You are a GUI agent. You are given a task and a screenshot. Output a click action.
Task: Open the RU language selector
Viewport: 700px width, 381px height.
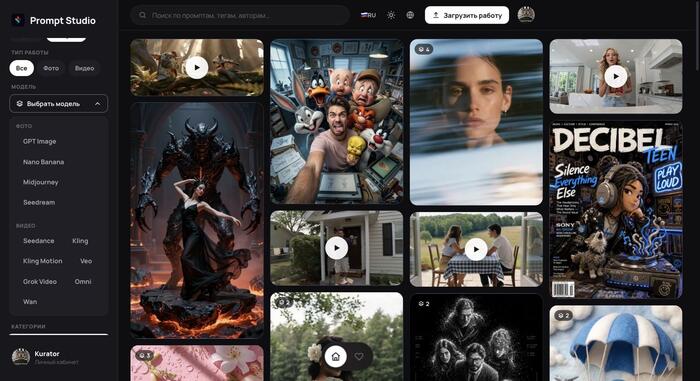(x=368, y=15)
